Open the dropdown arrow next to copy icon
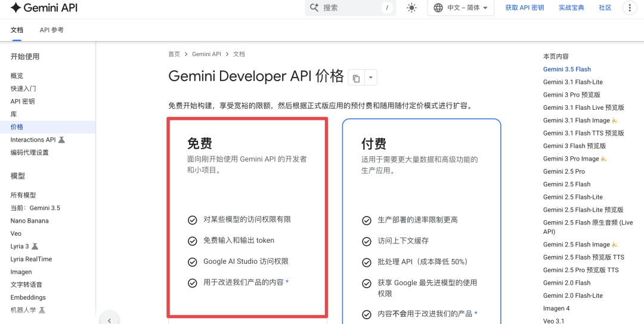Image resolution: width=644 pixels, height=324 pixels. point(370,78)
